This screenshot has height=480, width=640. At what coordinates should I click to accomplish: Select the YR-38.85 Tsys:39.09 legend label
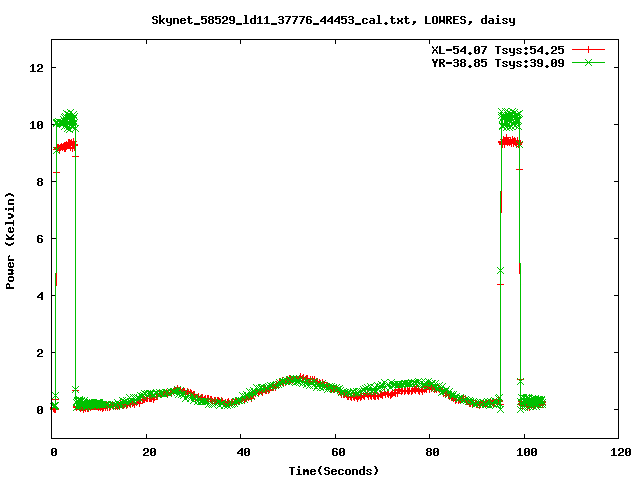[x=498, y=63]
